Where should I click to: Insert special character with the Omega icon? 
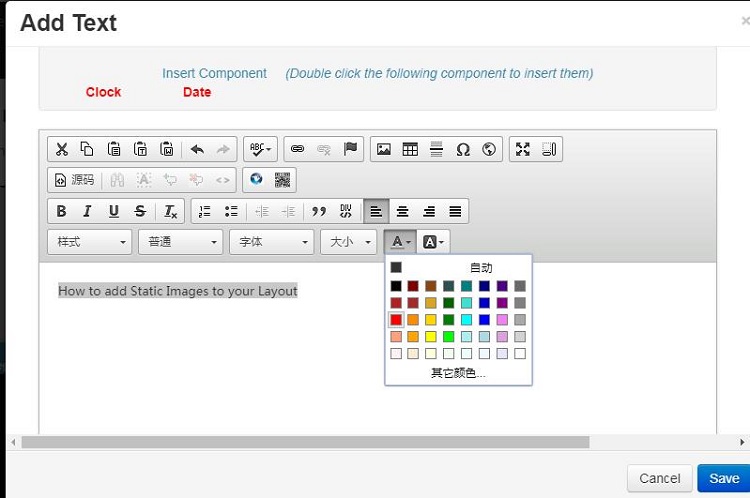[x=463, y=149]
